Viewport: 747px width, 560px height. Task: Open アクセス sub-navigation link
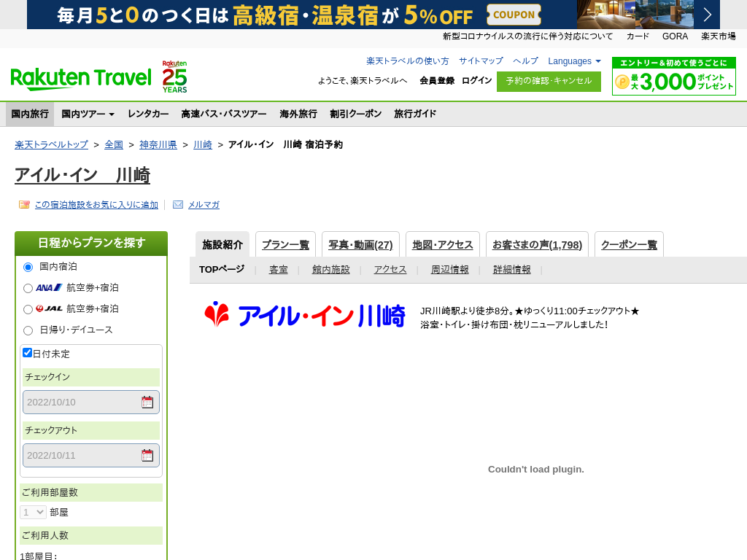(x=390, y=270)
